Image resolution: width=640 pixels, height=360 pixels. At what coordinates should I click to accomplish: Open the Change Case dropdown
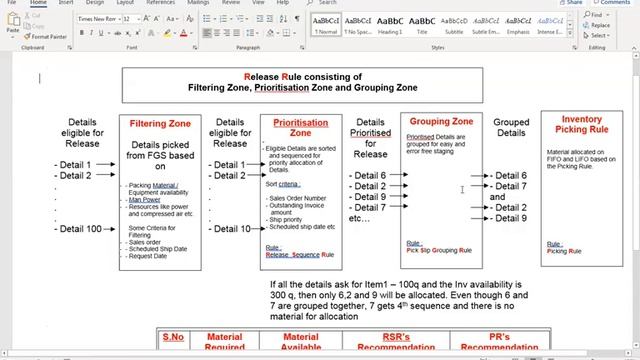172,19
